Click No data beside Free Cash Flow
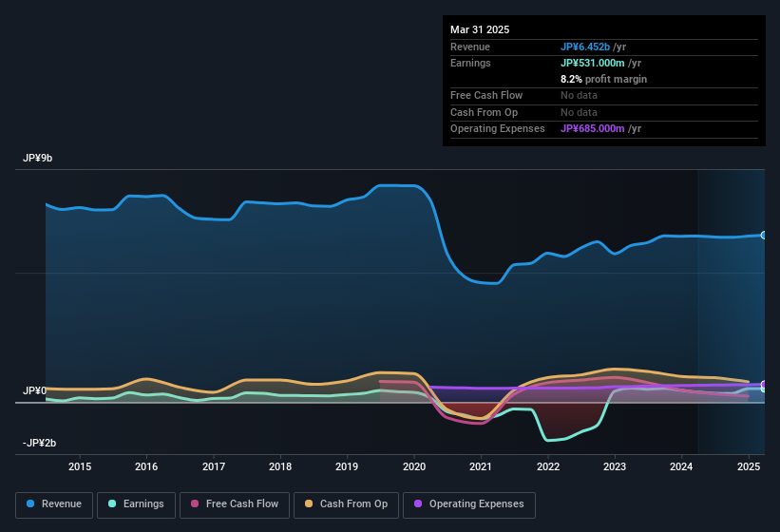Viewport: 780px width, 532px height. (579, 95)
